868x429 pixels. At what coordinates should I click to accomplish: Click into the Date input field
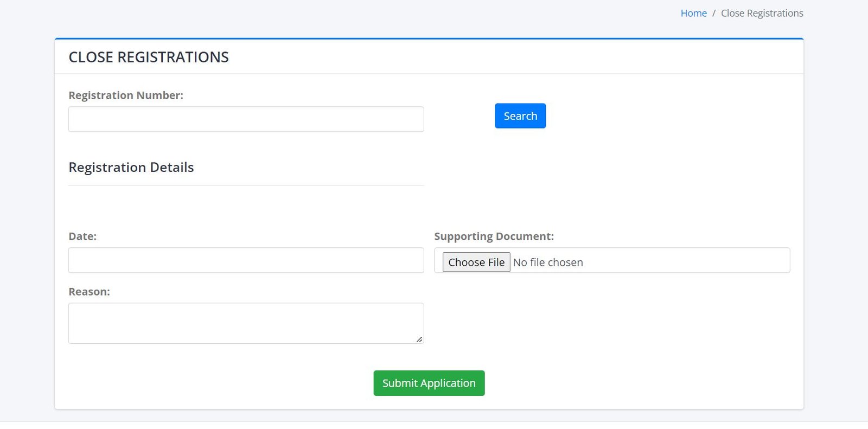tap(246, 260)
